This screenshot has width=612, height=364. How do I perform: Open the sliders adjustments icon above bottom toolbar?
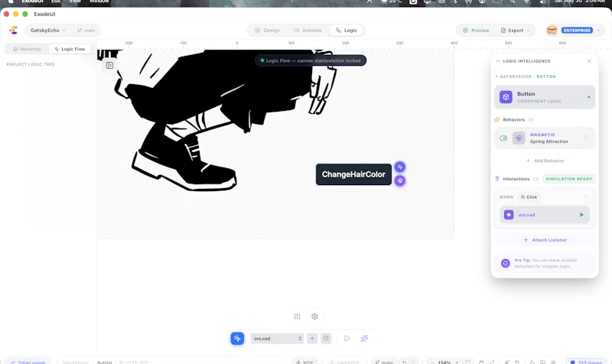click(x=298, y=317)
